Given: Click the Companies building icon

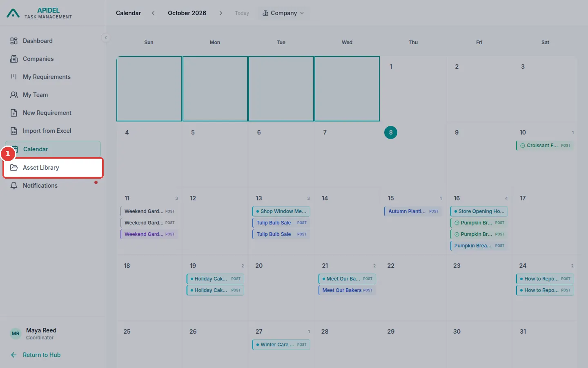Looking at the screenshot, I should click(x=14, y=59).
